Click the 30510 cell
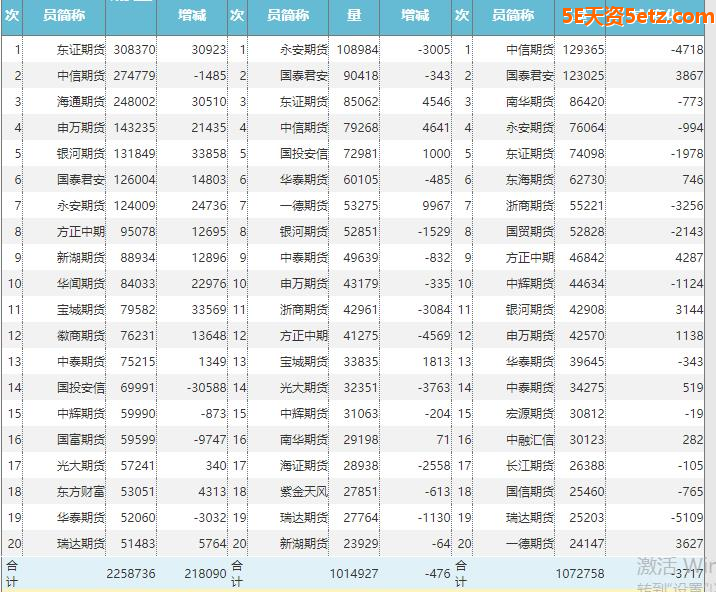 209,101
